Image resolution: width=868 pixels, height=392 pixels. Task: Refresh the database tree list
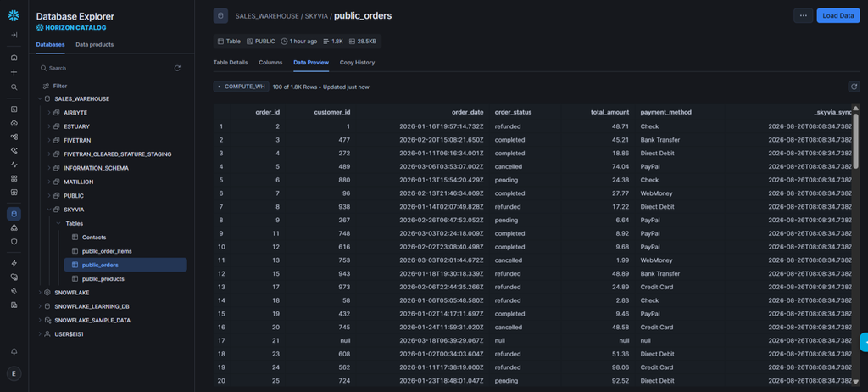click(177, 68)
